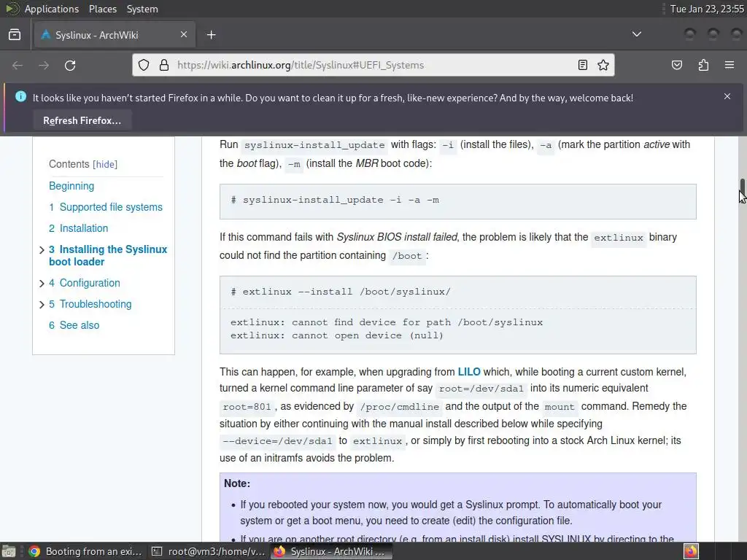
Task: Switch to Chrome 'Booting from an exi...' window
Action: (86, 551)
